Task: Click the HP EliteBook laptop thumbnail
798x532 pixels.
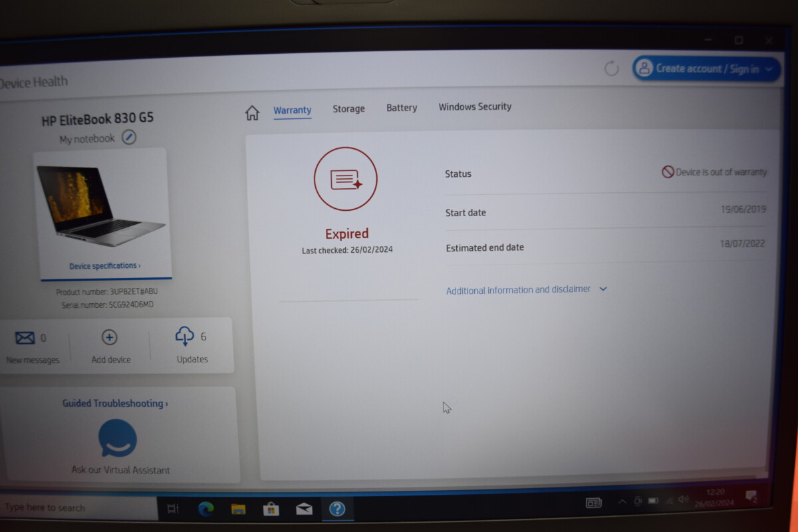Action: pos(100,205)
